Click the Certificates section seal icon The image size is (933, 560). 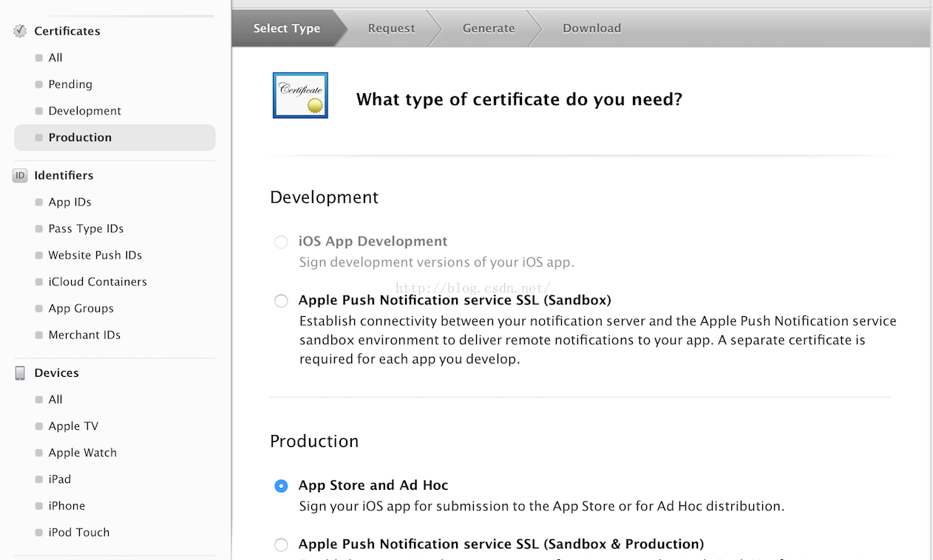(x=20, y=31)
